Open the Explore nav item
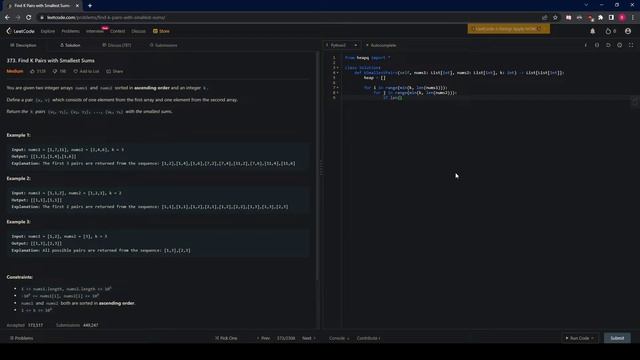Viewport: 640px width, 360px height. [48, 31]
